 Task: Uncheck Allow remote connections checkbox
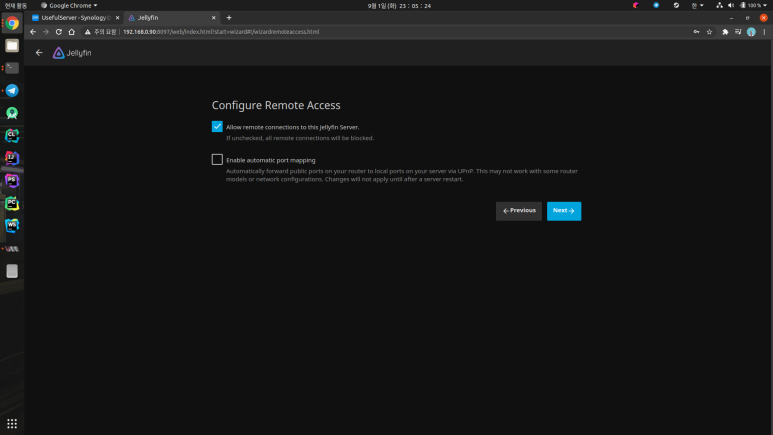[x=217, y=127]
